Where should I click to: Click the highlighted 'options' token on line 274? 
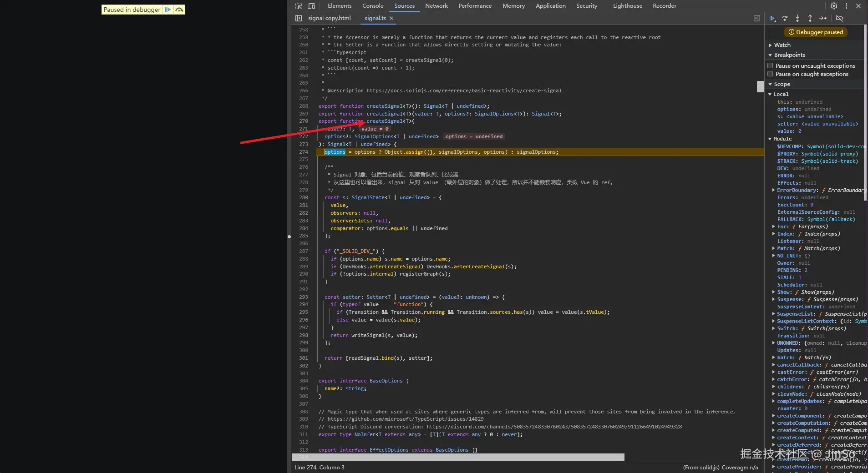(335, 152)
